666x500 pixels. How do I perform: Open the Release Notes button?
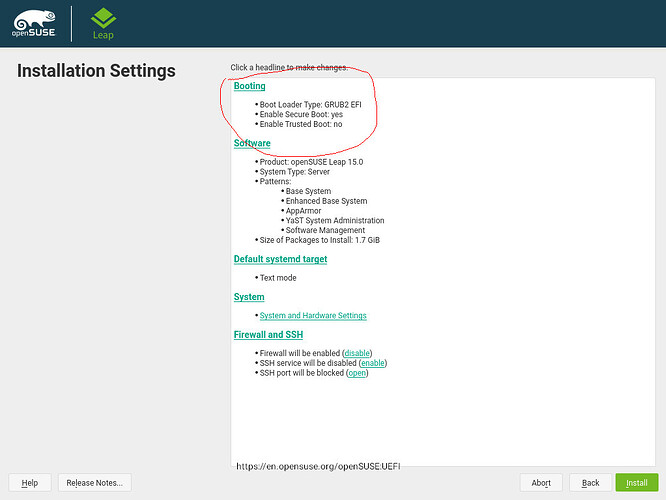point(95,483)
